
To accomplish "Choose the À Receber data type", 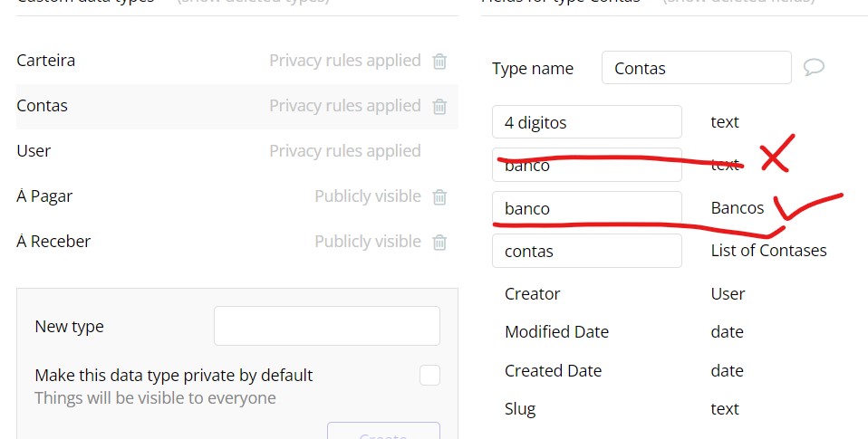I will [x=53, y=242].
